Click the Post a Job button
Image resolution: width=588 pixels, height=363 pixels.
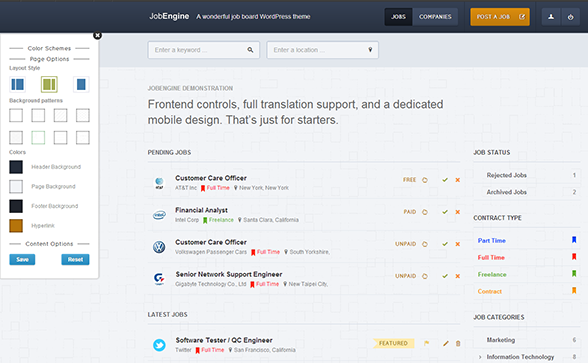[500, 17]
